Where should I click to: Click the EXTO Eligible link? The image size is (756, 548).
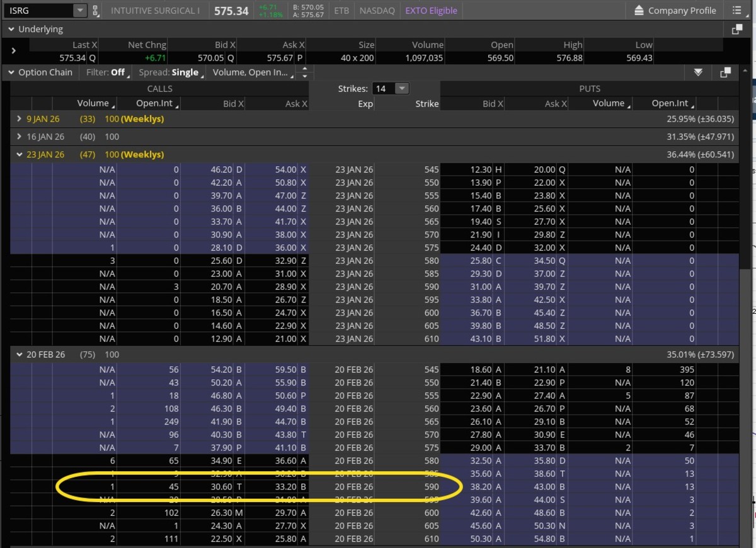point(431,10)
